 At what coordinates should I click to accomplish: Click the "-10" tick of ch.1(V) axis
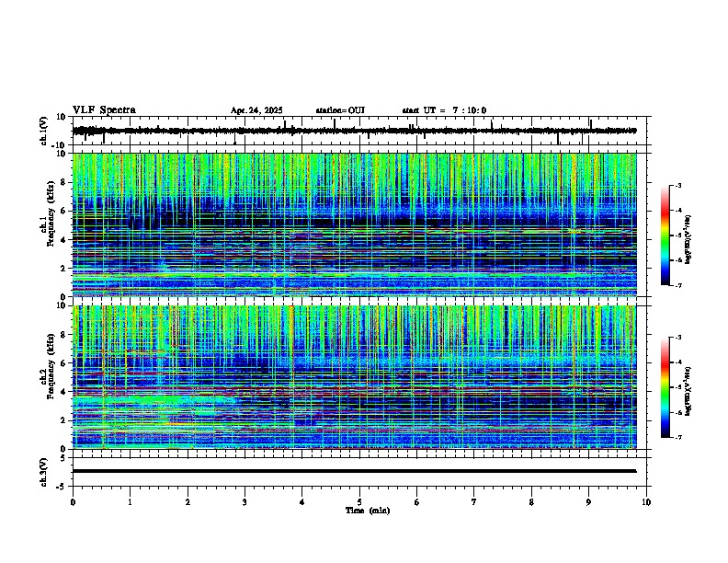click(x=60, y=145)
